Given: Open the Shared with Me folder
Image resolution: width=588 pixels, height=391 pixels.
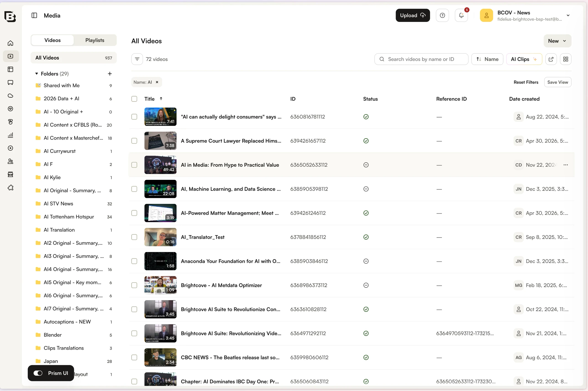Looking at the screenshot, I should point(73,86).
